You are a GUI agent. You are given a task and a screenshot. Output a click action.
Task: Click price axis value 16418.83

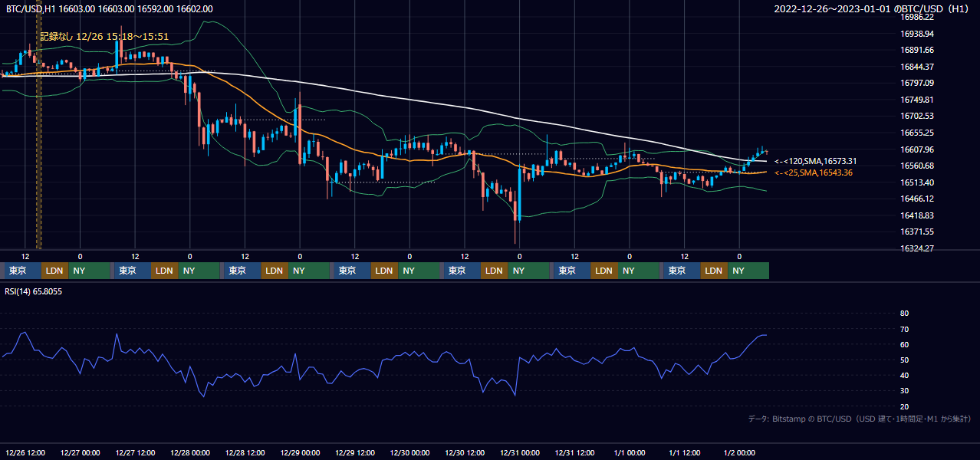916,215
